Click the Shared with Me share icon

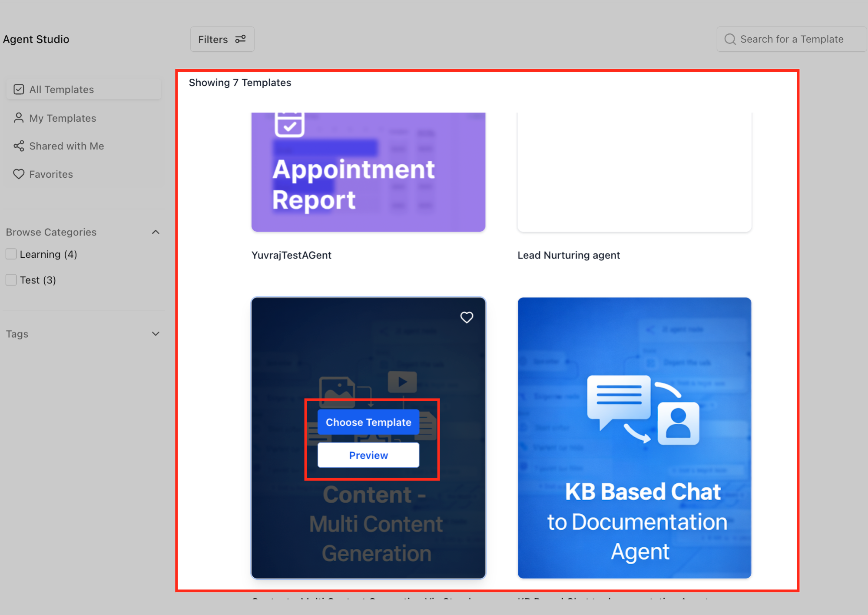[x=19, y=146]
